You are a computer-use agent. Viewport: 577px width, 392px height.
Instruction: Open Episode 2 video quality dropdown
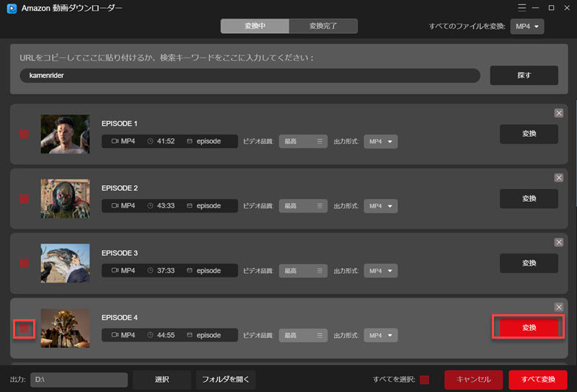[303, 206]
